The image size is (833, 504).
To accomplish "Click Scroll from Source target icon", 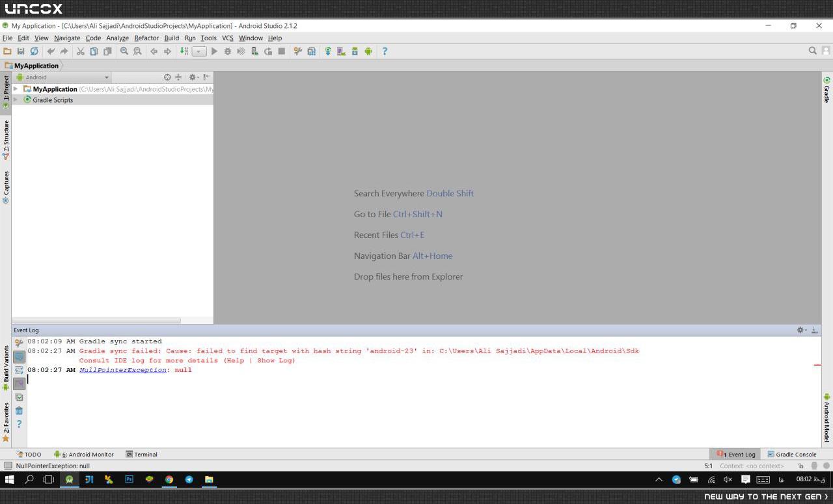I will tap(167, 77).
